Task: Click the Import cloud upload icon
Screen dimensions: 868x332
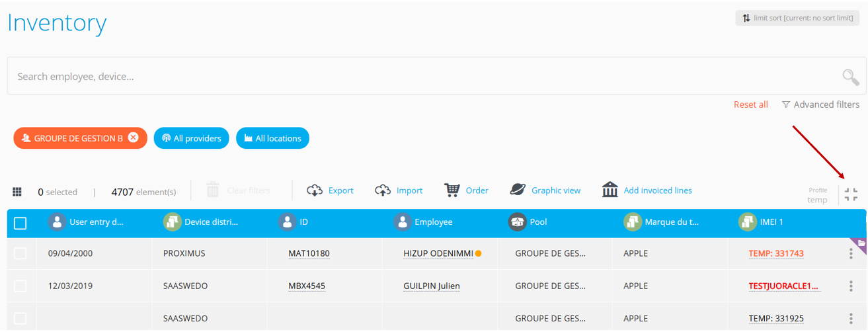Action: [x=383, y=190]
